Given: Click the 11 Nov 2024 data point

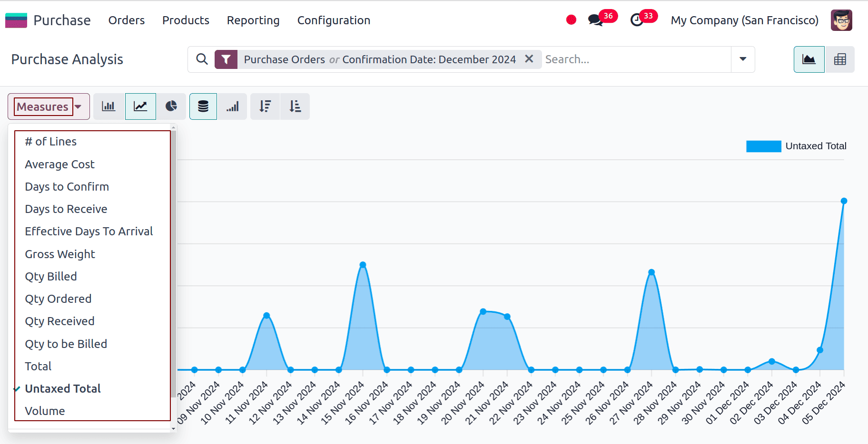Looking at the screenshot, I should (266, 316).
